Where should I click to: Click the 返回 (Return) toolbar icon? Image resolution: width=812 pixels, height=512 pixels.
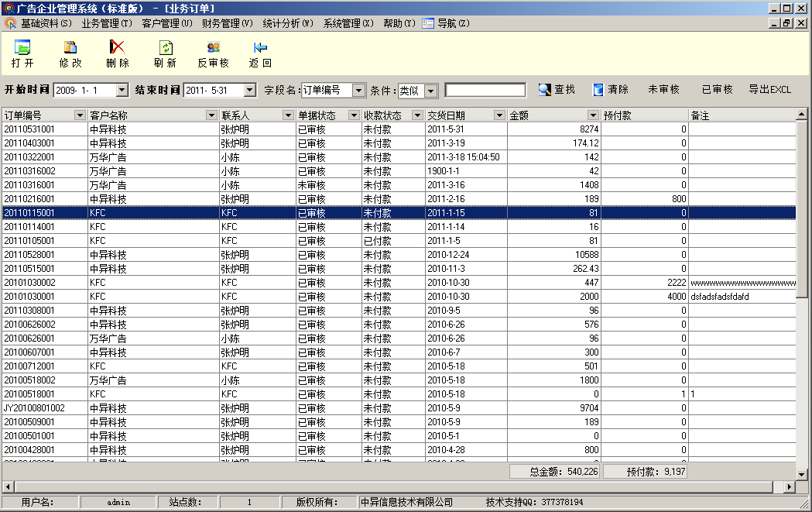259,53
